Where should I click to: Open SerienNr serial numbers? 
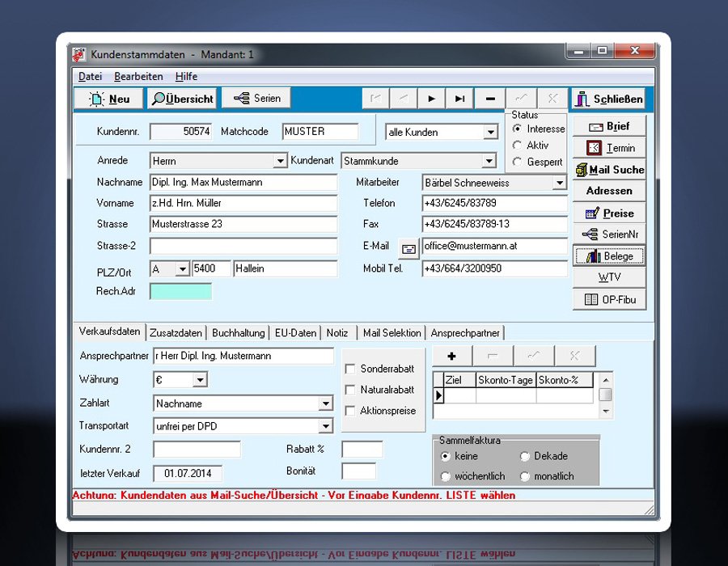(x=609, y=234)
